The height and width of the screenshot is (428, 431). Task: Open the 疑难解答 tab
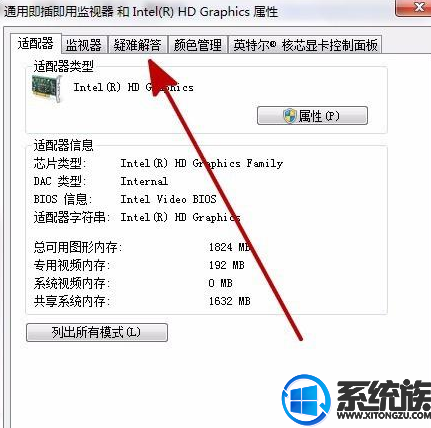pos(137,45)
